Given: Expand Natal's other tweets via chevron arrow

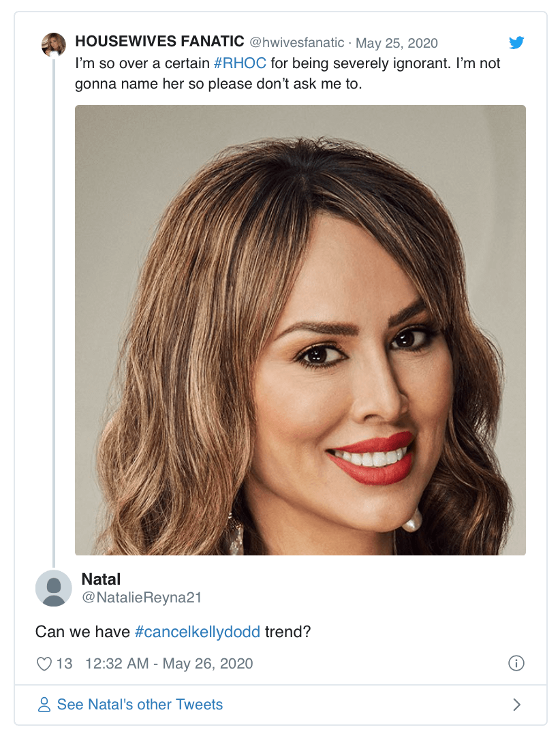Looking at the screenshot, I should 516,704.
